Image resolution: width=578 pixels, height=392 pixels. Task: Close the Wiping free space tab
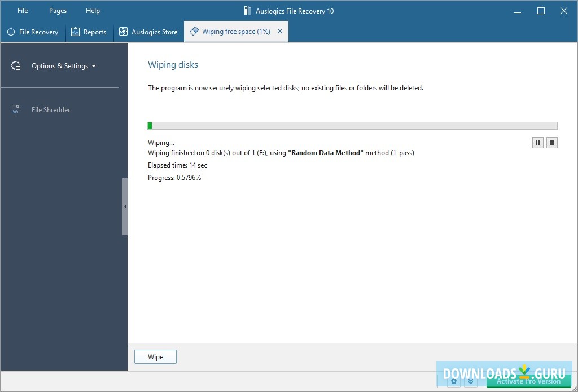click(x=280, y=31)
